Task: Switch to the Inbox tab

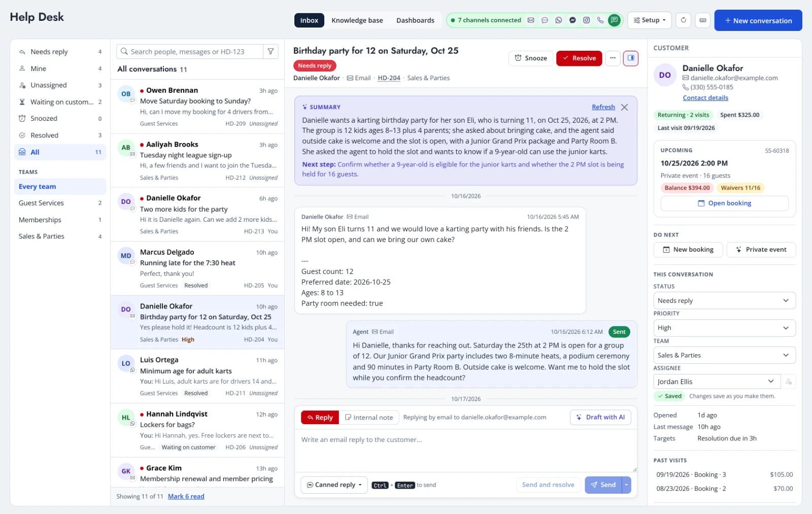Action: [309, 20]
